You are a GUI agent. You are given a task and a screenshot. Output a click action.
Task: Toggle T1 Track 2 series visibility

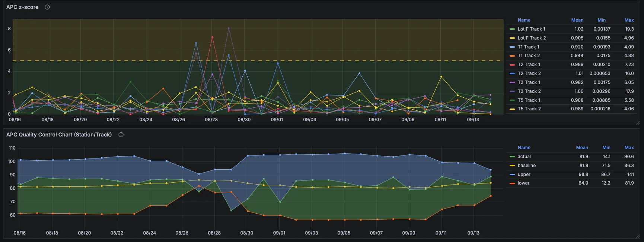click(x=529, y=56)
